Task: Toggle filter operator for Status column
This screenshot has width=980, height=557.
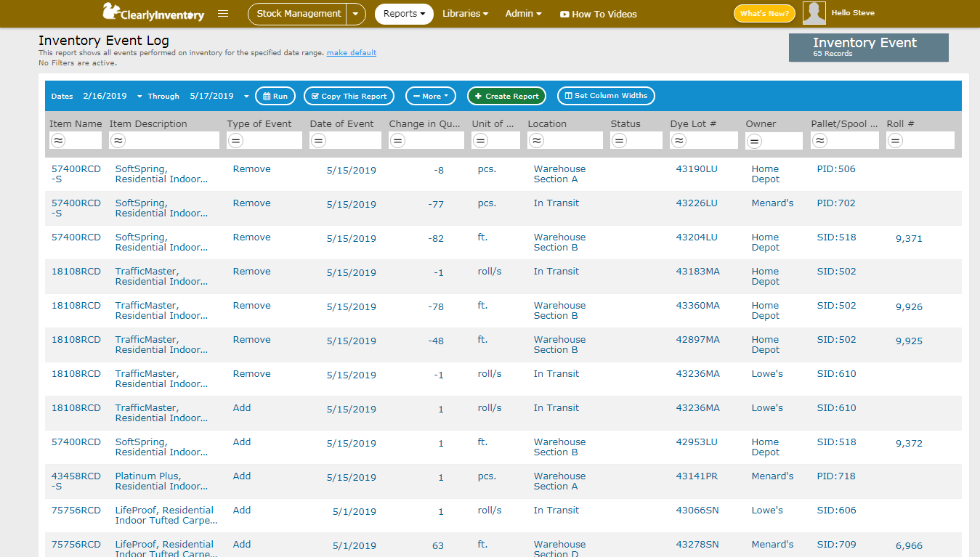Action: [620, 141]
